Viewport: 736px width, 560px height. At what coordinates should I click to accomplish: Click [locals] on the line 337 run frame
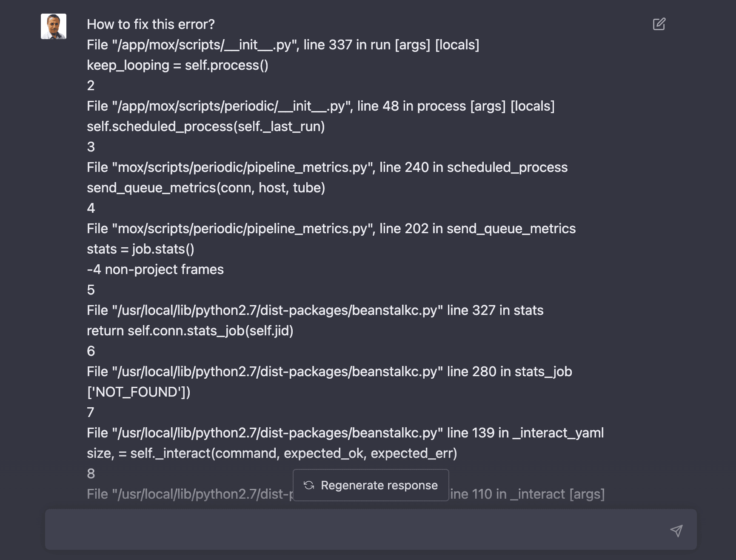pyautogui.click(x=457, y=45)
